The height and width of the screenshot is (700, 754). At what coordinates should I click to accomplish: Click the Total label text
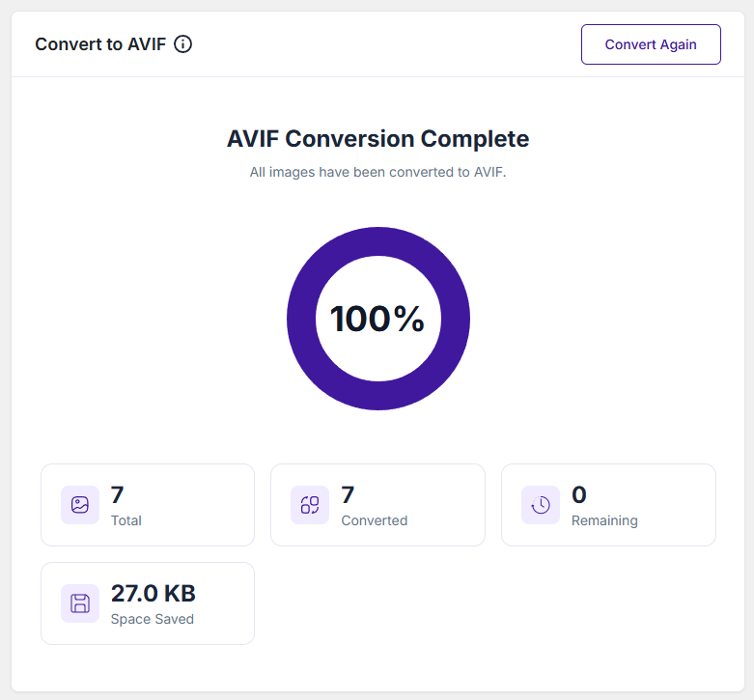coord(126,520)
